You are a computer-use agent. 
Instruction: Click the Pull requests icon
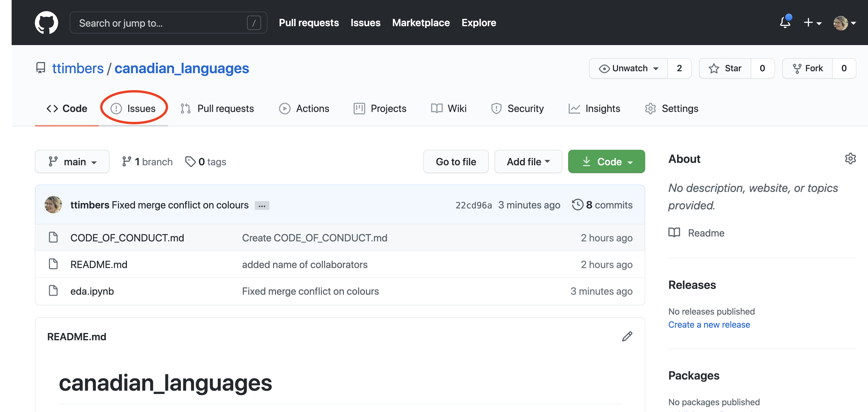click(x=186, y=108)
